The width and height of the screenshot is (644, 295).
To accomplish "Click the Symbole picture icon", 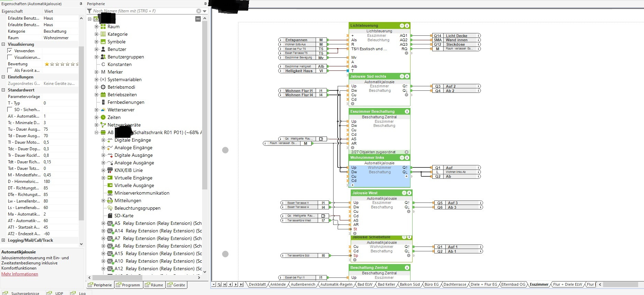I will point(103,42).
